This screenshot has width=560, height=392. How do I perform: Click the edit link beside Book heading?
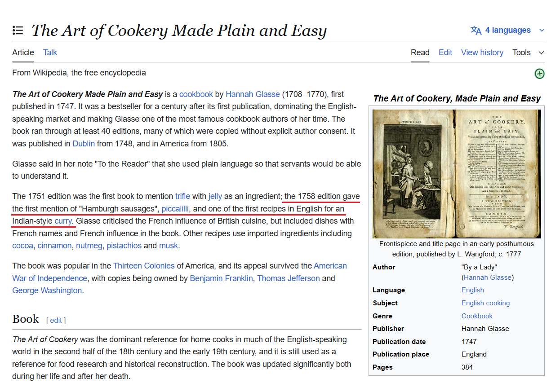[x=56, y=320]
